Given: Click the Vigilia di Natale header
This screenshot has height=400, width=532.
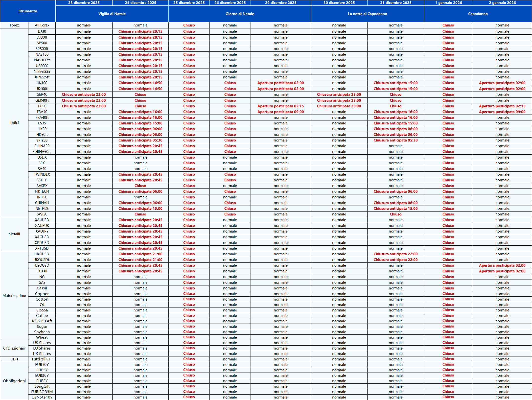Looking at the screenshot, I should click(x=112, y=14).
